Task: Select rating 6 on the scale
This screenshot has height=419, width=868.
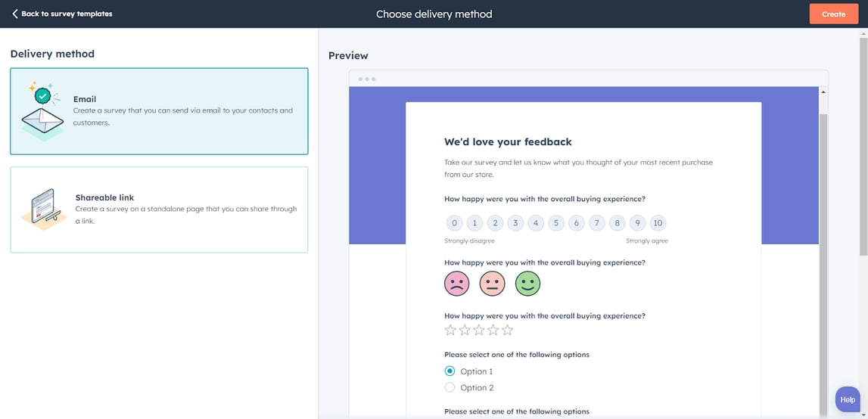Action: [x=576, y=223]
